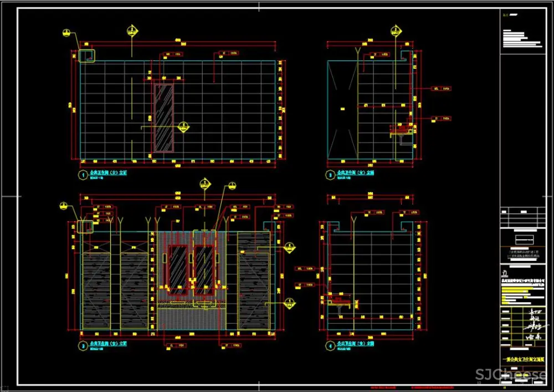The height and width of the screenshot is (392, 554).
Task: Click detail callout circle left of elevation 2
Action: click(x=64, y=207)
